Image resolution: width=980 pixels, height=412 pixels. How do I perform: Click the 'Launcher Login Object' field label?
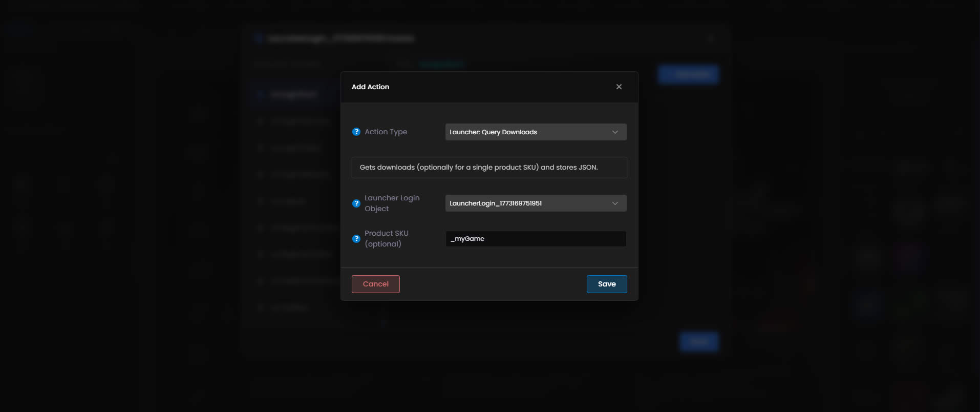coord(392,203)
